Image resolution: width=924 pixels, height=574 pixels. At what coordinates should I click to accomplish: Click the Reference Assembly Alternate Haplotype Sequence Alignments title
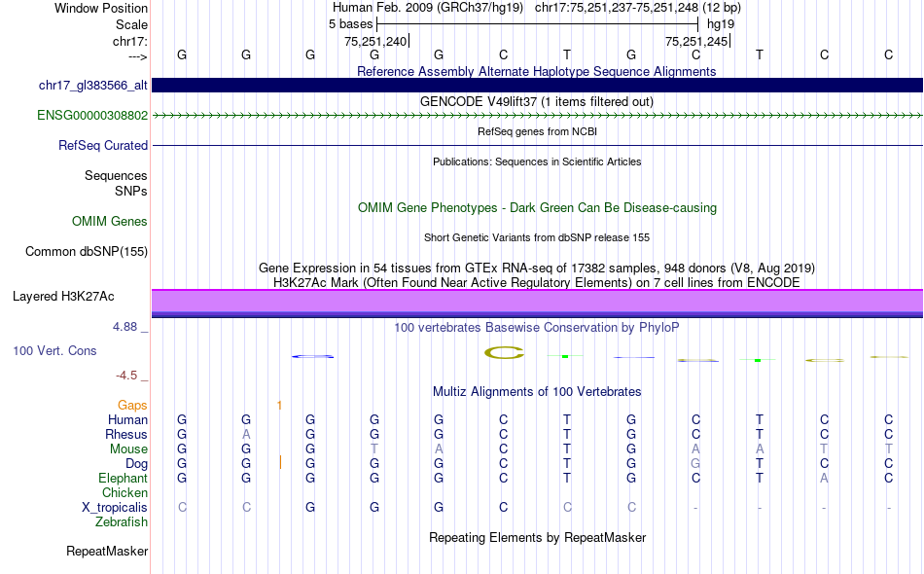click(537, 71)
